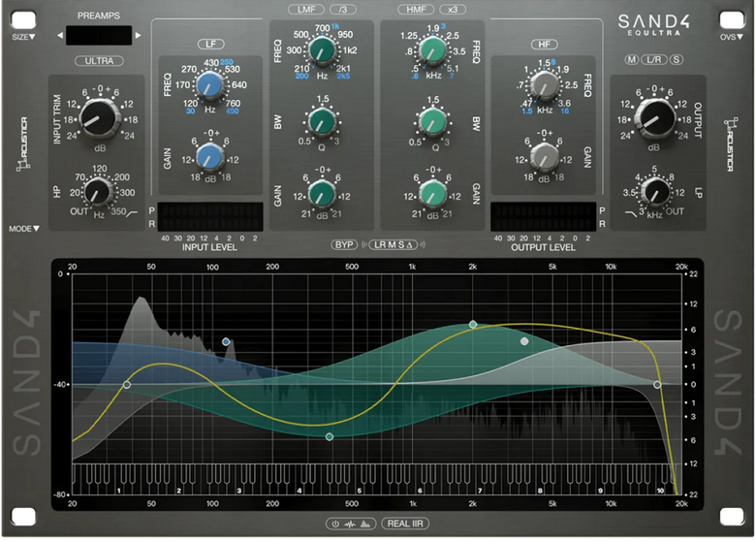Click the HMF BW knob

[x=432, y=121]
